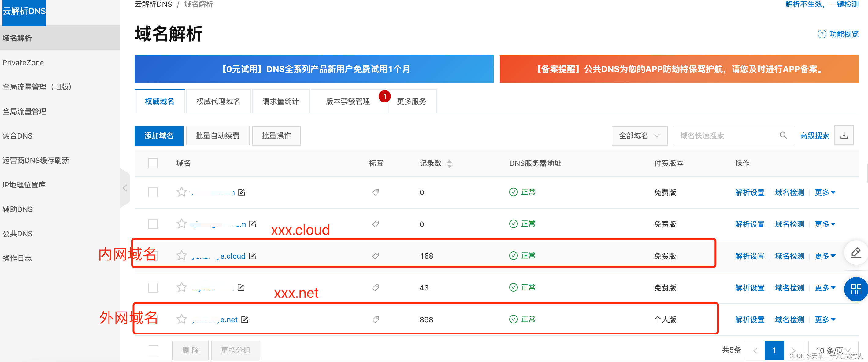The height and width of the screenshot is (362, 868).
Task: Tick the select-all checkbox in the table header
Action: pos(153,163)
